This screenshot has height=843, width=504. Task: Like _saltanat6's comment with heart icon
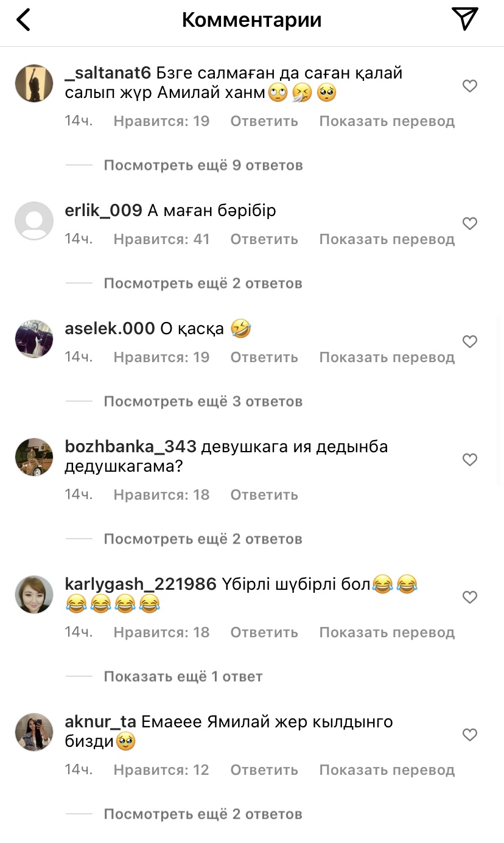pos(470,86)
